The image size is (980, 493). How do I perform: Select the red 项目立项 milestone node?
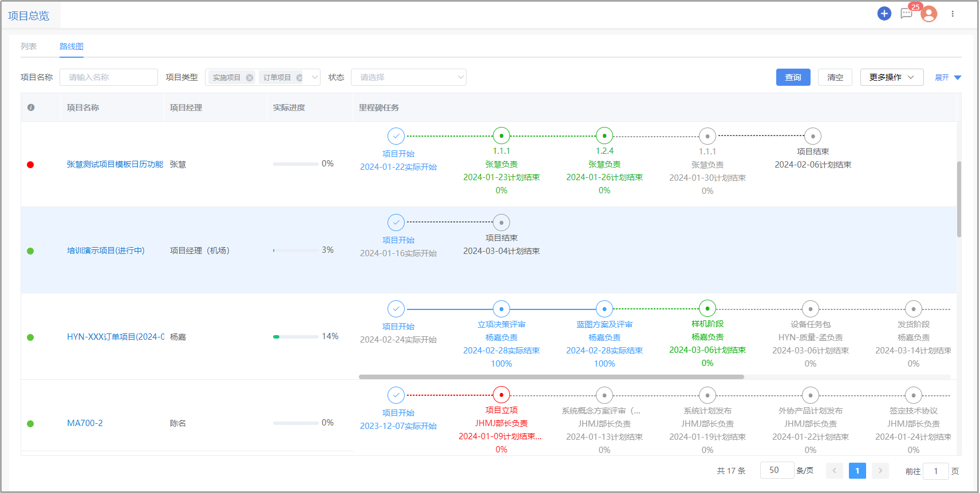click(x=501, y=395)
